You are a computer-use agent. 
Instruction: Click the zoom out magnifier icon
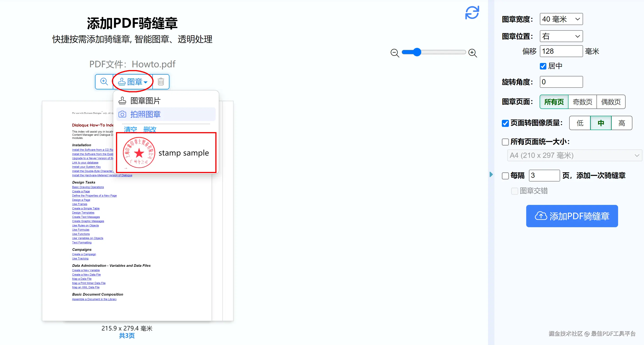tap(395, 53)
